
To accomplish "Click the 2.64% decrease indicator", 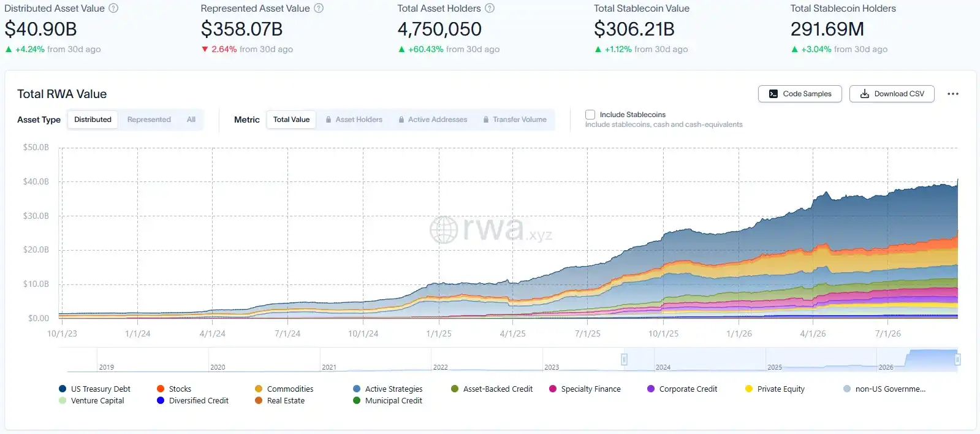I will [219, 49].
